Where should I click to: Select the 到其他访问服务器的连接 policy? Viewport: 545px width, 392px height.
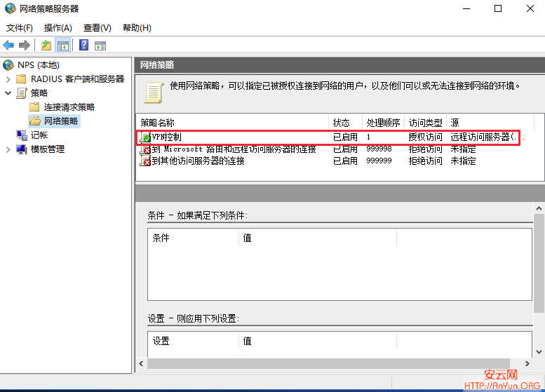coord(198,161)
